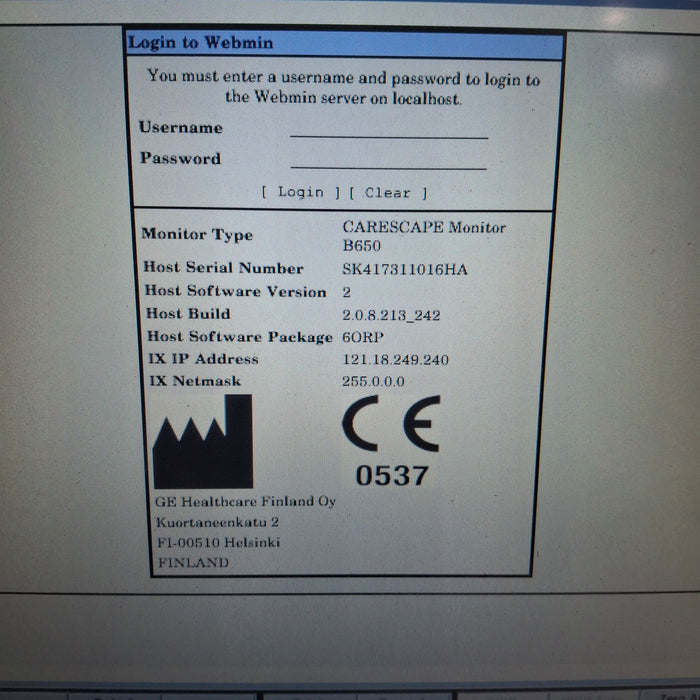Select the serial number SK417311016HA

(405, 269)
